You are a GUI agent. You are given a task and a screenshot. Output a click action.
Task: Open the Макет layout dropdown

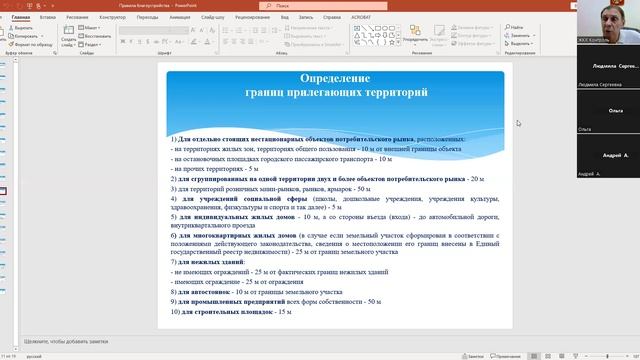point(89,27)
